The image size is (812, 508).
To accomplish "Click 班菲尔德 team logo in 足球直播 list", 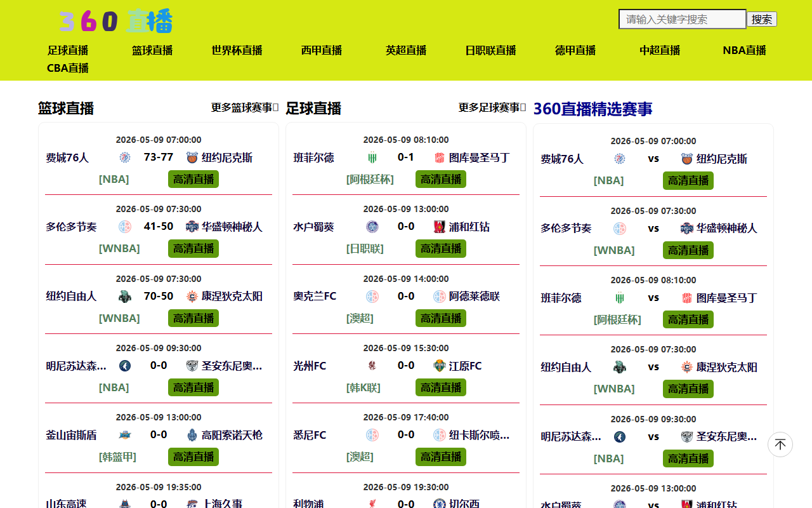I will pos(372,157).
